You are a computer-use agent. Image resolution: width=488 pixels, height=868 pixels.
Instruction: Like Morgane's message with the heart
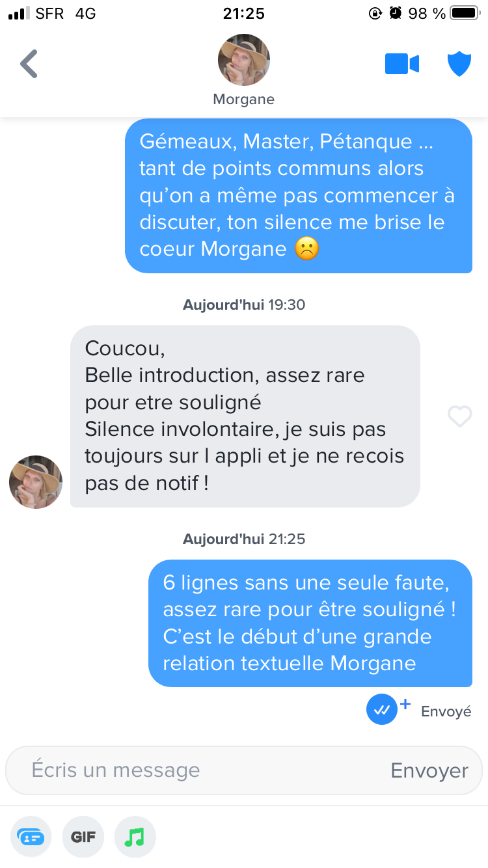pos(459,416)
